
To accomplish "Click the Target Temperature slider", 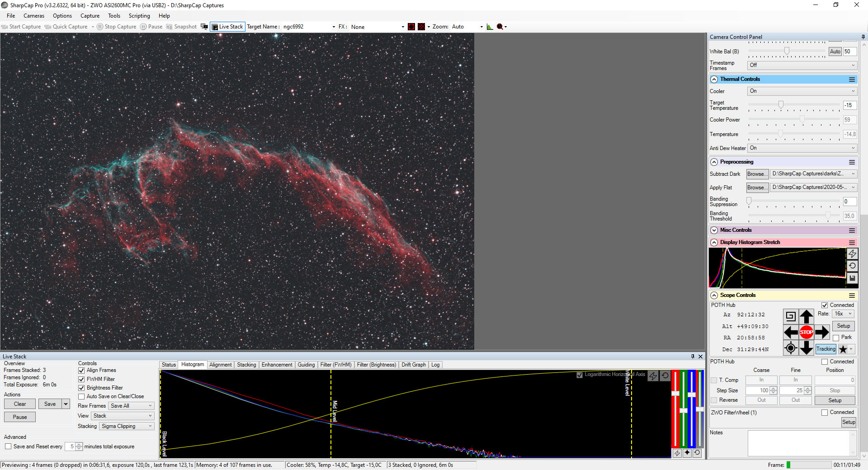I will point(781,105).
